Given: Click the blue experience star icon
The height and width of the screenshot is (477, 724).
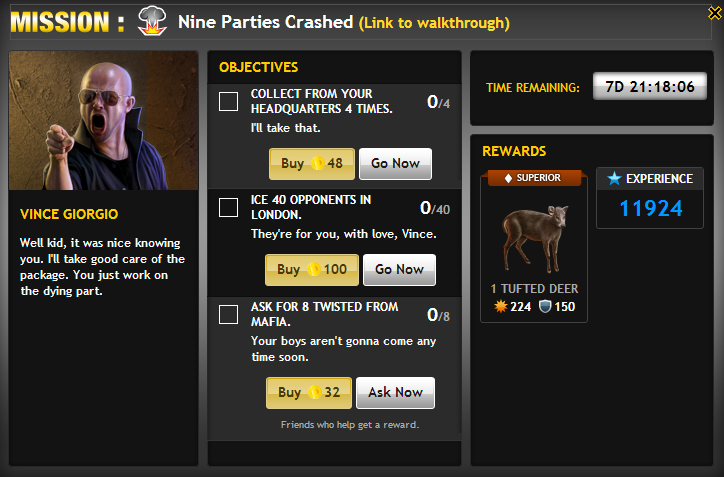Looking at the screenshot, I should [614, 178].
